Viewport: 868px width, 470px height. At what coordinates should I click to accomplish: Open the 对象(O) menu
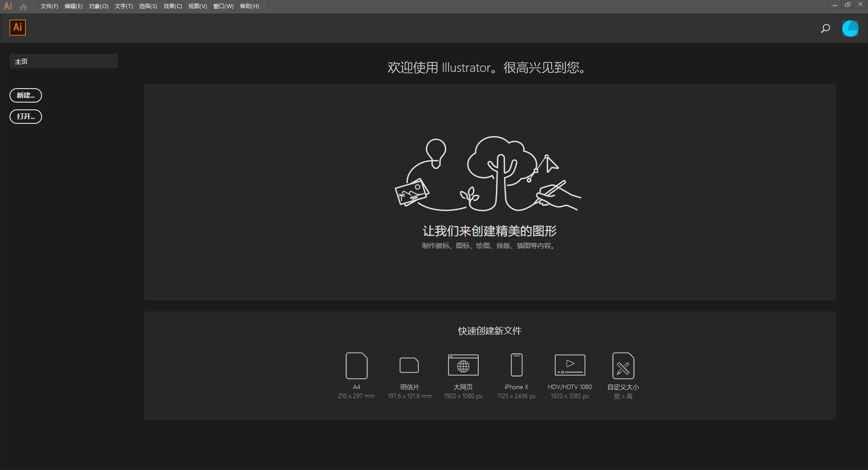(99, 6)
